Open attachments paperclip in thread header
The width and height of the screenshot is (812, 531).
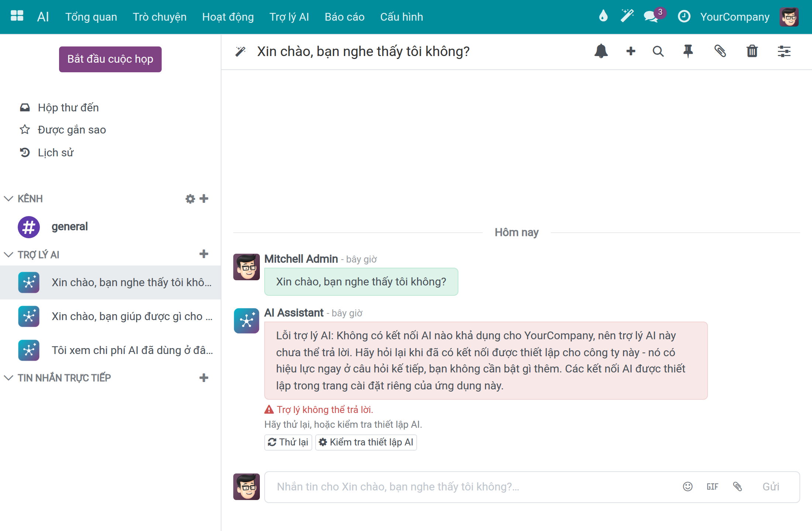(x=720, y=51)
